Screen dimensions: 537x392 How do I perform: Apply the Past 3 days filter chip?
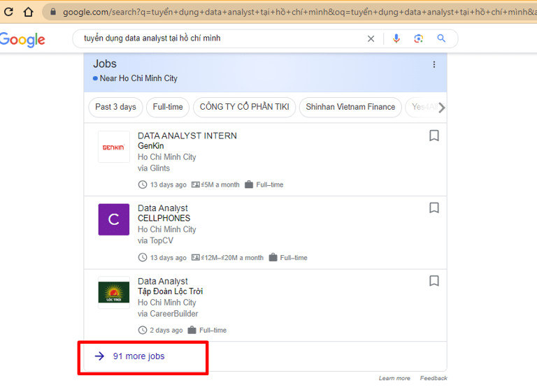coord(115,107)
